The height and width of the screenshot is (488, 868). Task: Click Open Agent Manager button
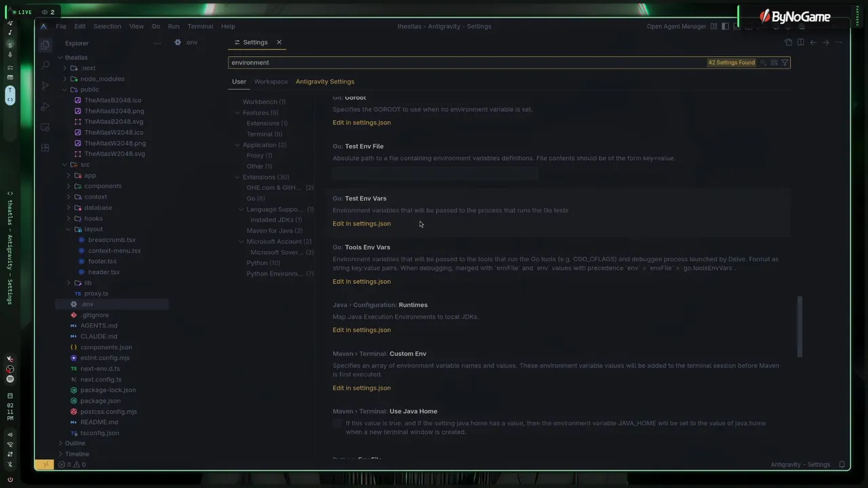(677, 26)
